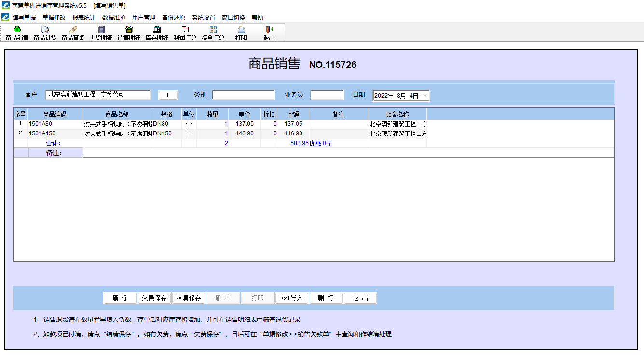
Task: Click the 顾客名称 column header
Action: (x=397, y=114)
